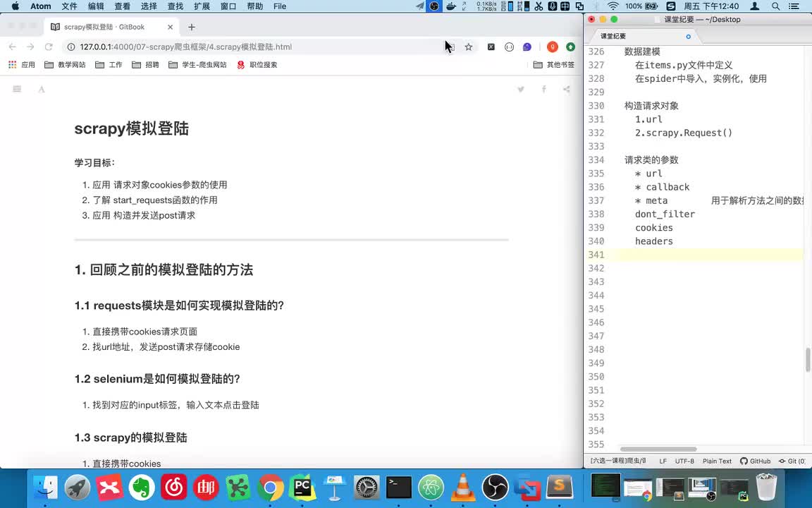Open the 帮助 menu
The width and height of the screenshot is (812, 508).
click(x=254, y=6)
